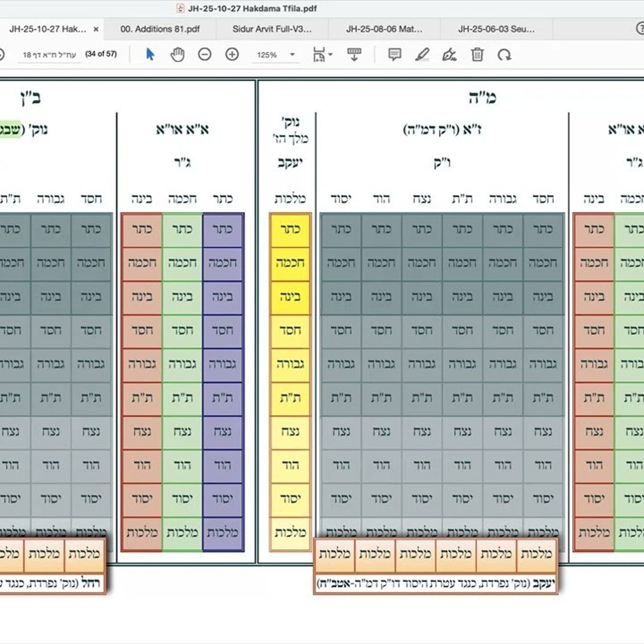Activate the hand pan tool
This screenshot has height=644, width=644.
pyautogui.click(x=177, y=55)
